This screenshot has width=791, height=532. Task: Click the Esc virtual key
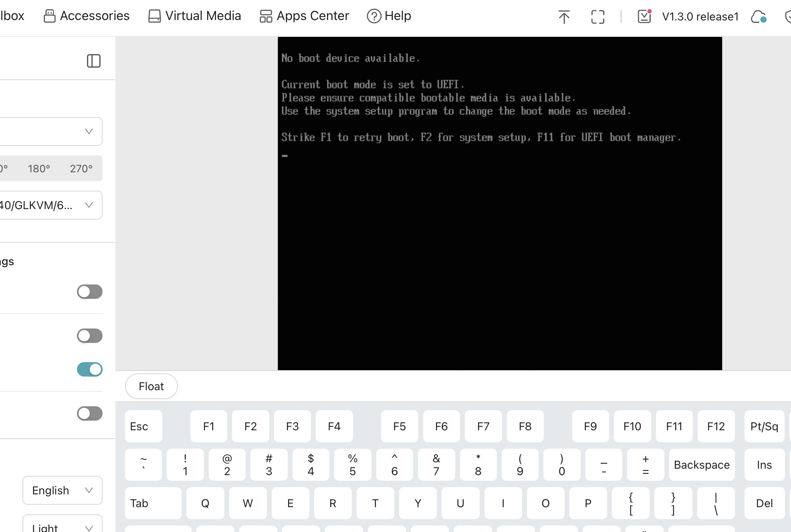[143, 426]
